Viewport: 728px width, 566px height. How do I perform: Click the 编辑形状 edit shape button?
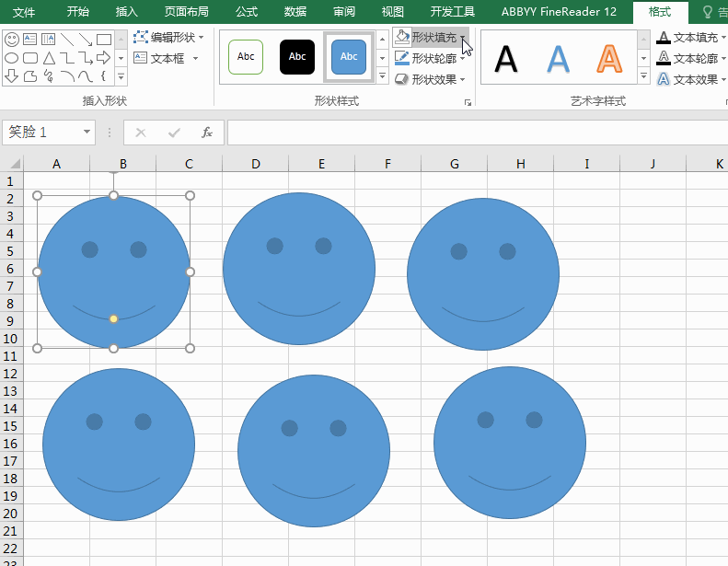click(168, 37)
